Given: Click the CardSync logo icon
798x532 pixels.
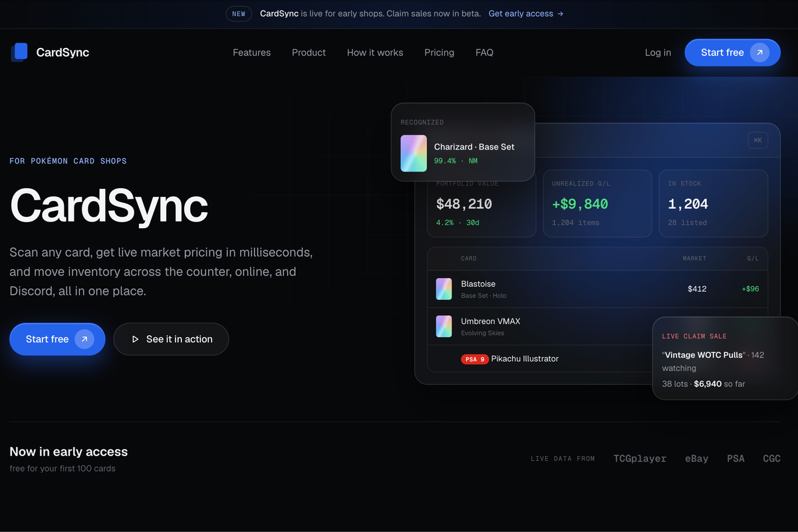Looking at the screenshot, I should 19,53.
